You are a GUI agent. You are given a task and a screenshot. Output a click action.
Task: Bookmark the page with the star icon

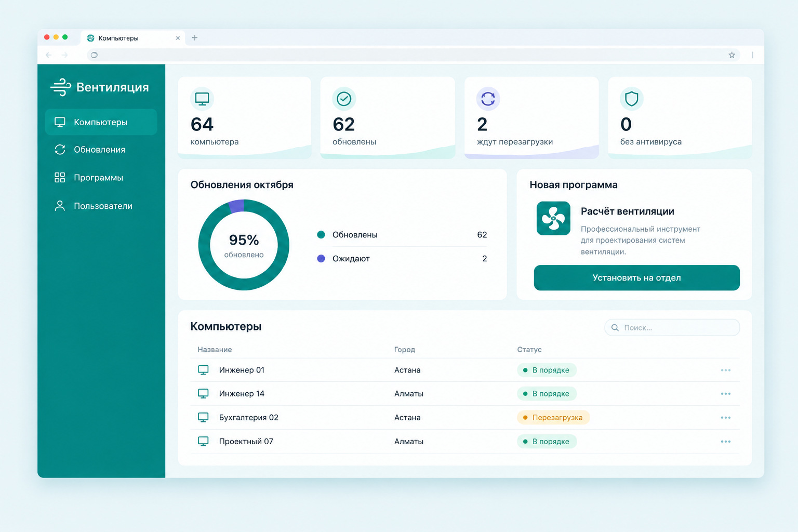731,55
